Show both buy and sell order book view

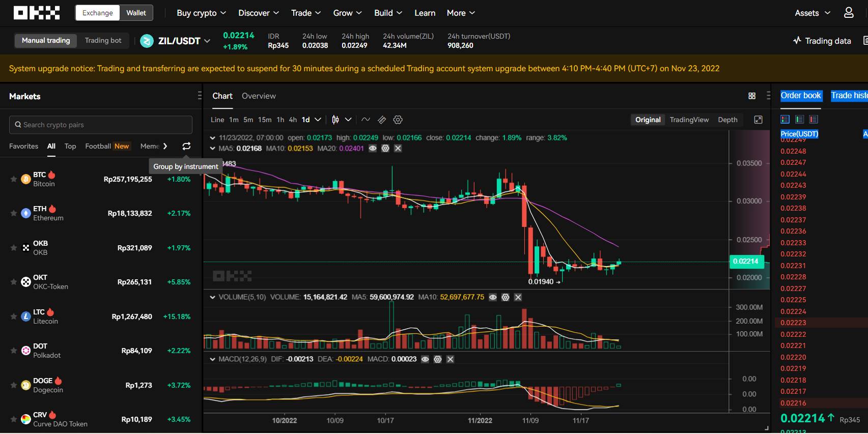[785, 119]
